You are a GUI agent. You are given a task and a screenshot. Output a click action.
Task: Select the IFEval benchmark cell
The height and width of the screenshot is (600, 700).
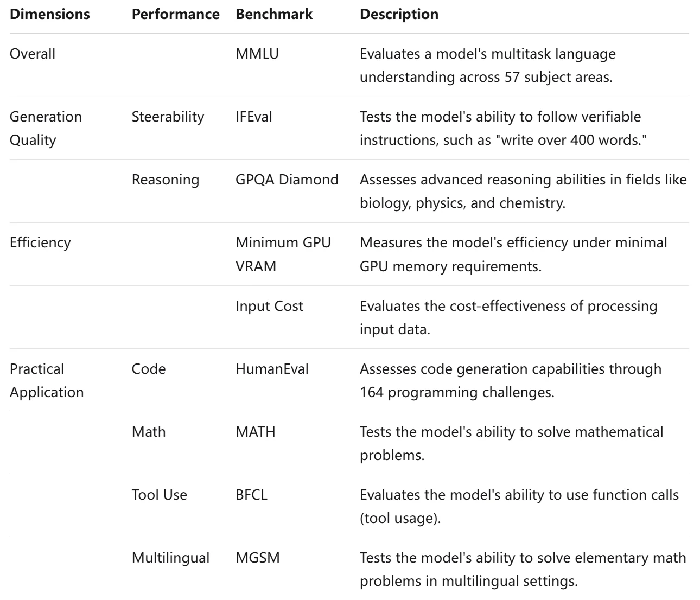pos(254,117)
